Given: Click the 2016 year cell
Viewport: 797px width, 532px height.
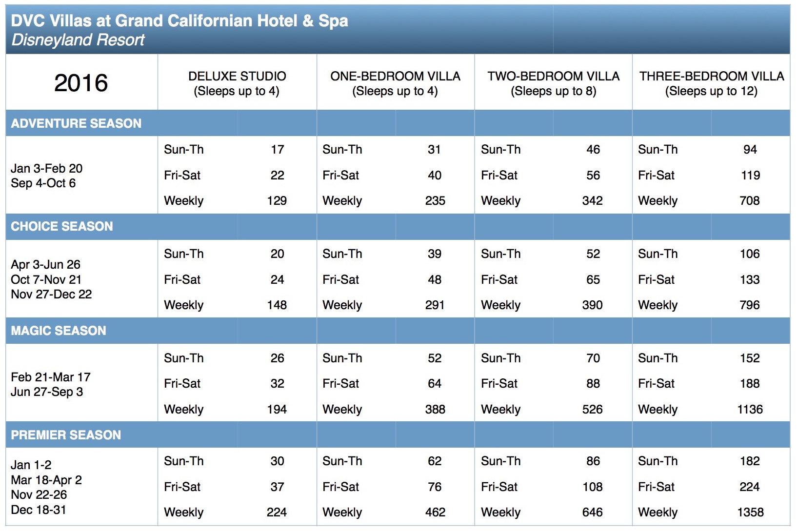Looking at the screenshot, I should click(81, 83).
